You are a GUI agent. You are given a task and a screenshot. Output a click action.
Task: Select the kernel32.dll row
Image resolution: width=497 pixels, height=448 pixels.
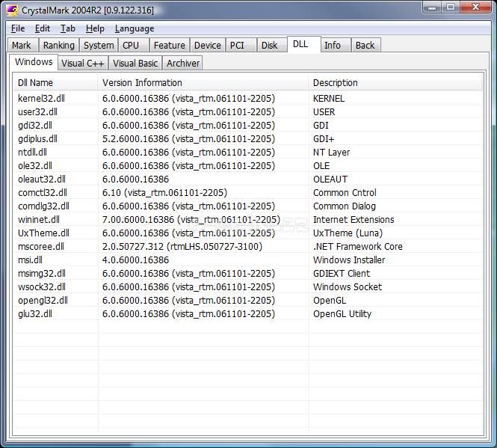coord(248,99)
